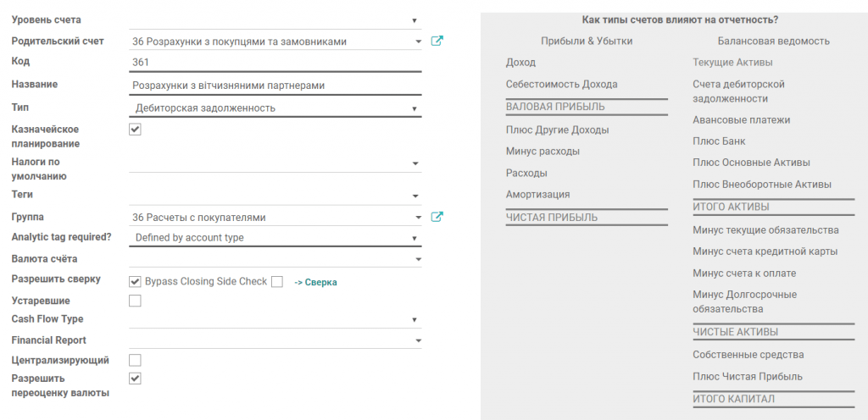The height and width of the screenshot is (420, 868).
Task: Tick the Устаревшие checkbox
Action: tap(135, 301)
